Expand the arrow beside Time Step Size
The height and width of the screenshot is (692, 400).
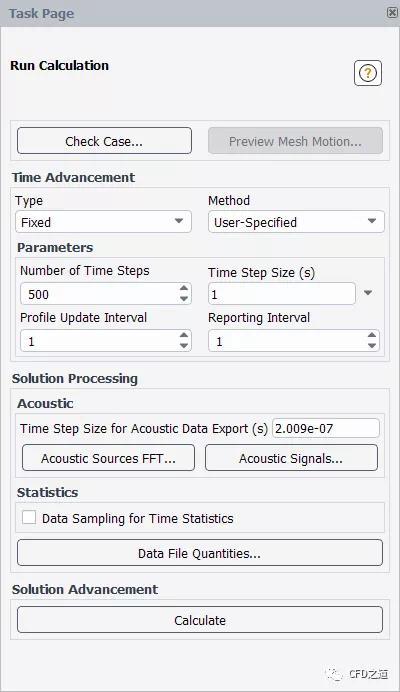point(368,293)
